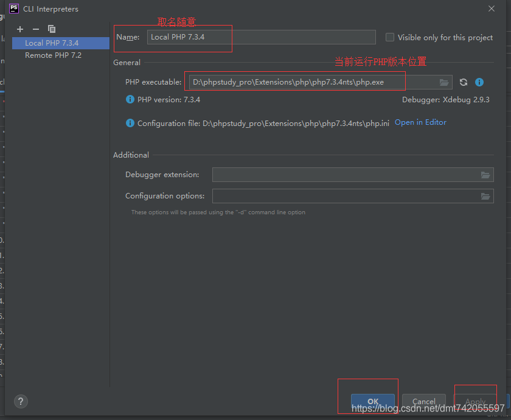Close the CLI Interpreters dialog
The image size is (511, 420).
tap(492, 9)
